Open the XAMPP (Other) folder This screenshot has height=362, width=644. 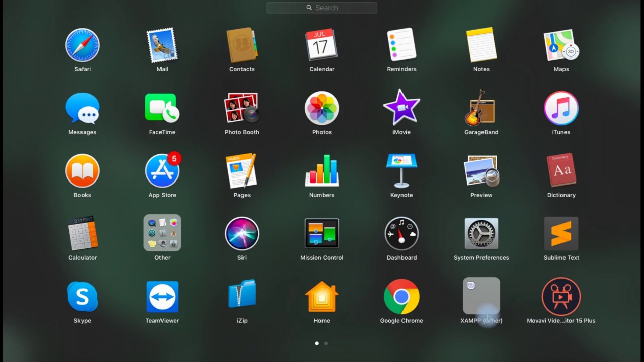tap(481, 296)
